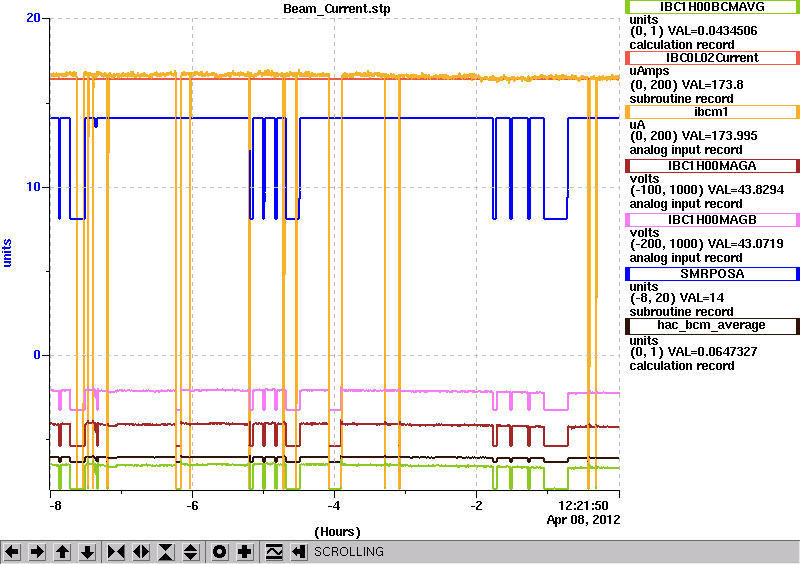Click the y-axis value 20

(x=33, y=18)
